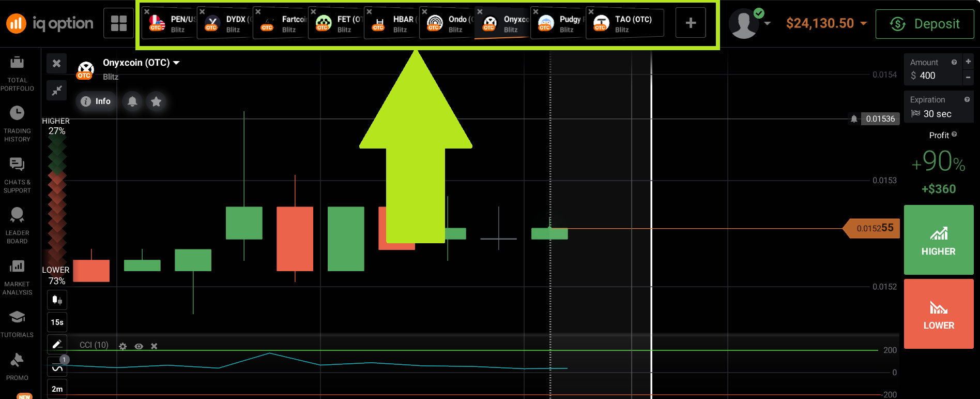
Task: Toggle the price alert bell icon
Action: [132, 101]
